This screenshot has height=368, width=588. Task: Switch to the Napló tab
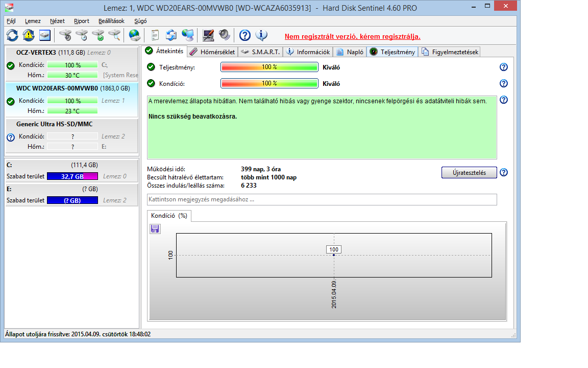pyautogui.click(x=350, y=52)
